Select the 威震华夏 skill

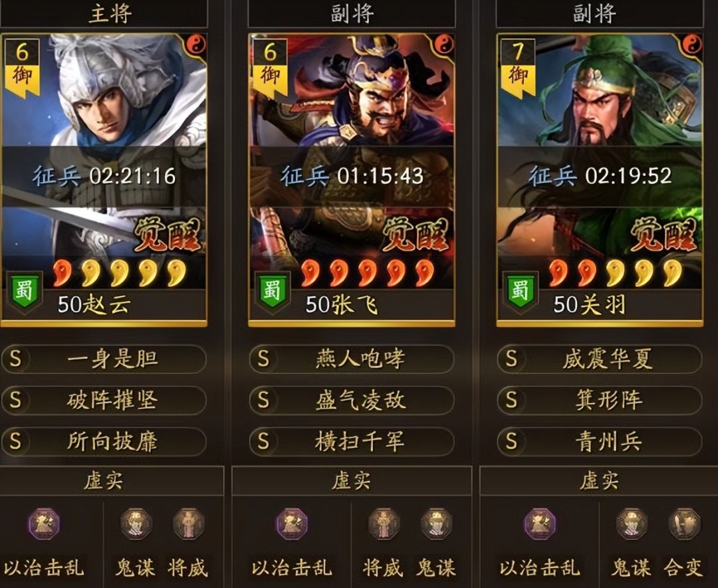600,359
